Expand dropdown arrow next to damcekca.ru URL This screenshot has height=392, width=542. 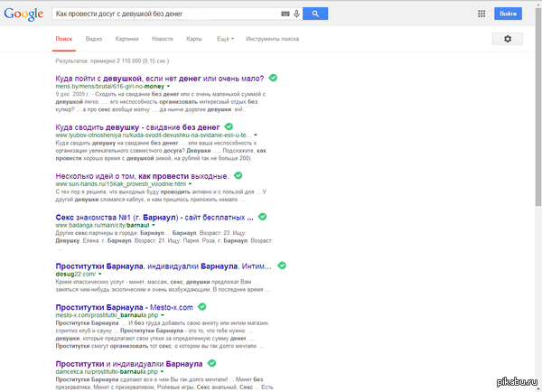coord(162,372)
